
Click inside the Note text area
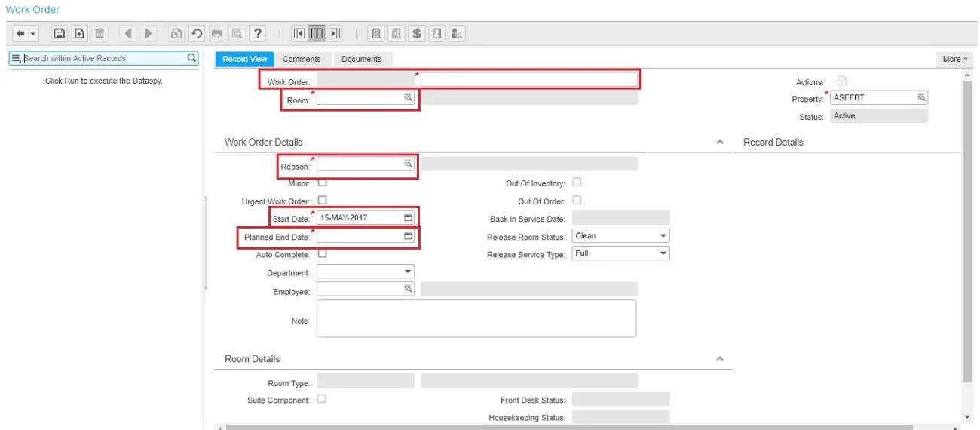tap(476, 318)
